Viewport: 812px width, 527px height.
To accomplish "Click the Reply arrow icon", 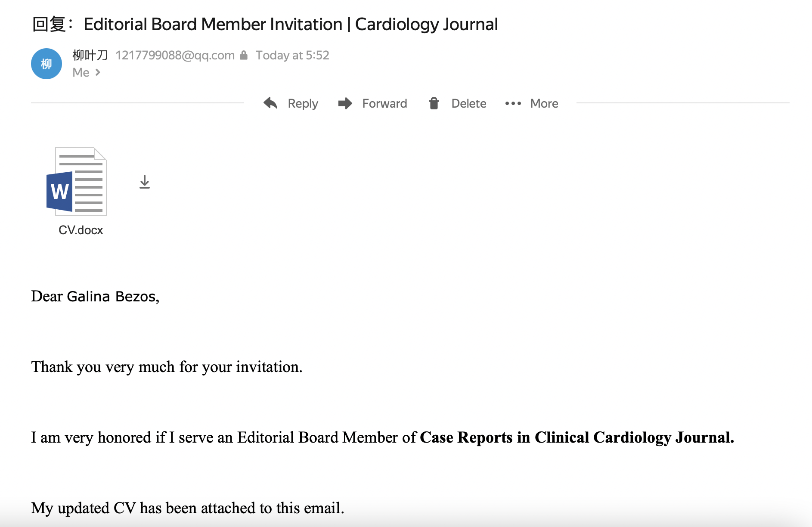I will (270, 103).
